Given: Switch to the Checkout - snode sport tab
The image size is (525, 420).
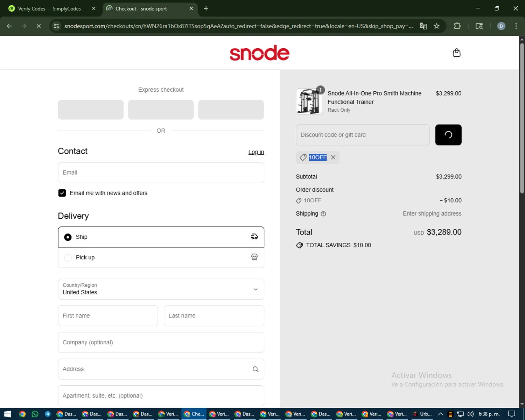Looking at the screenshot, I should [x=150, y=8].
